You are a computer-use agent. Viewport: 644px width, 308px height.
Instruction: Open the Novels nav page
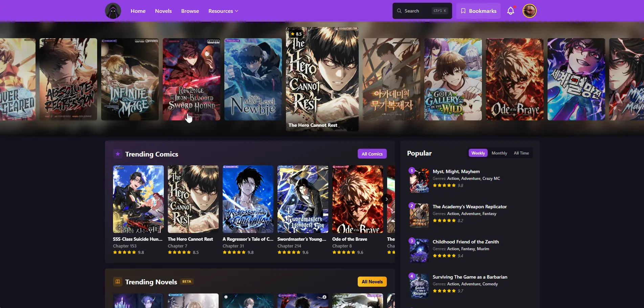(x=163, y=11)
